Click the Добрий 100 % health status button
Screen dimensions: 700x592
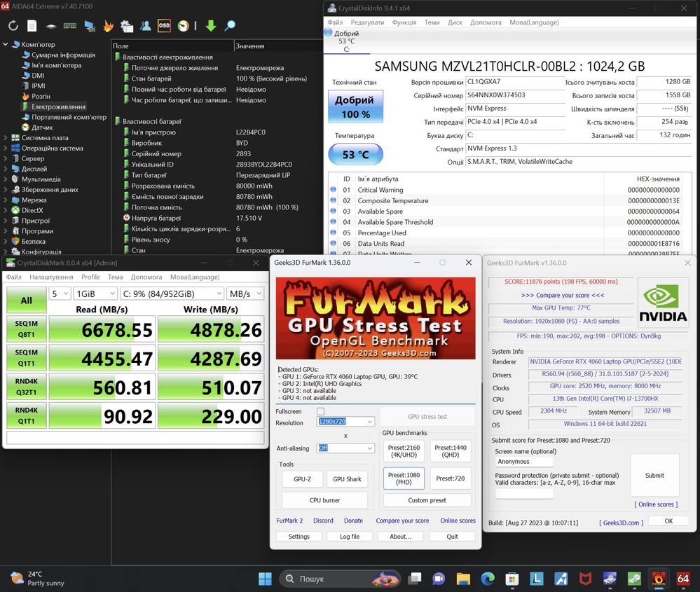355,106
